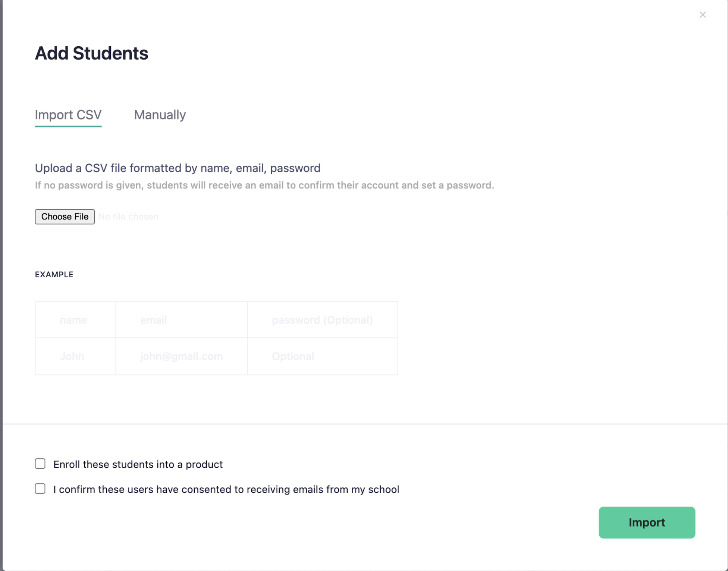The width and height of the screenshot is (728, 571).
Task: Click the 'Add Students' heading
Action: [91, 53]
